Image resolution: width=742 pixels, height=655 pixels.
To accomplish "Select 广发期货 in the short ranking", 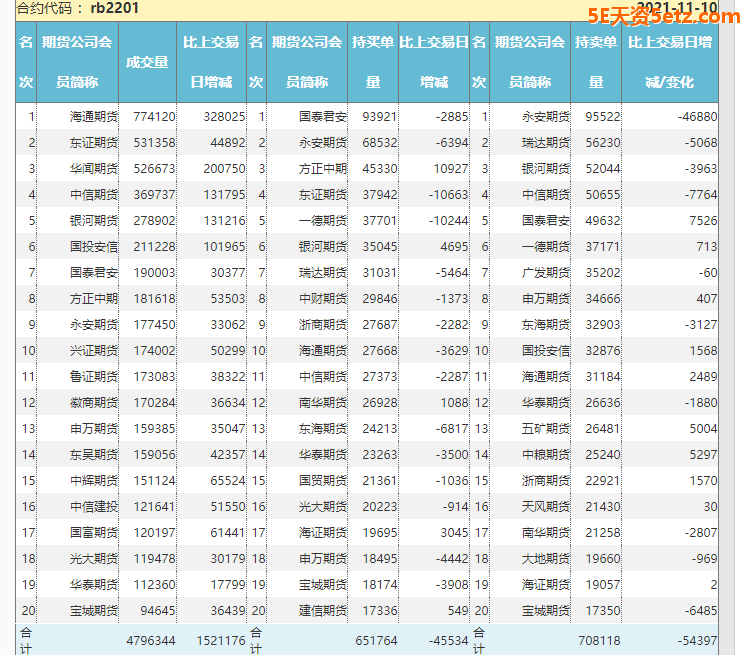I will point(546,273).
